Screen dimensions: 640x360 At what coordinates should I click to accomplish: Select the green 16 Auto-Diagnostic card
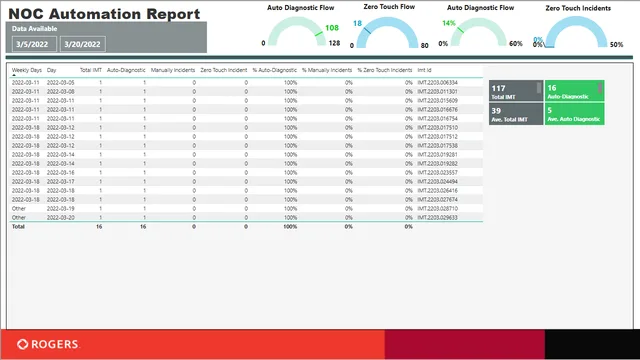(574, 91)
